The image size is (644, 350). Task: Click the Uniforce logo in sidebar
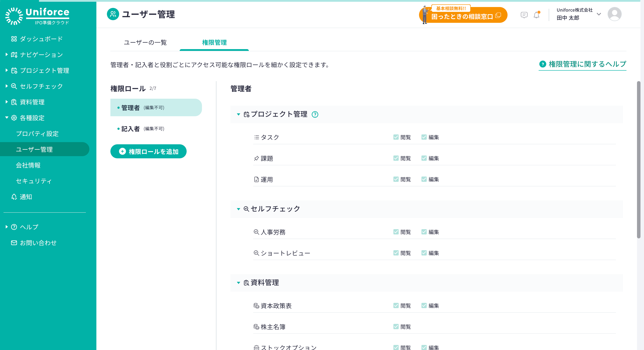(x=37, y=16)
